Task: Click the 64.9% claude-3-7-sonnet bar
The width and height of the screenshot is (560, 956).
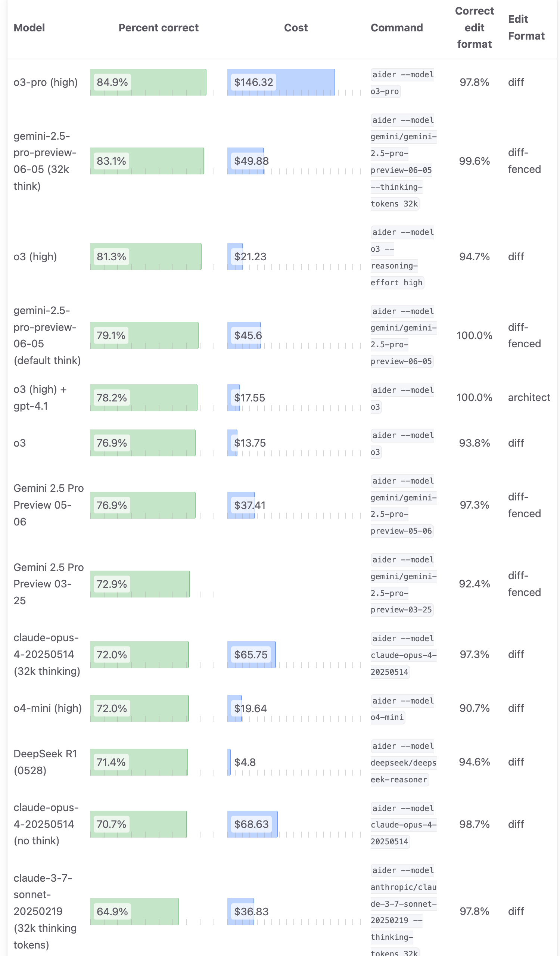Action: pos(134,912)
